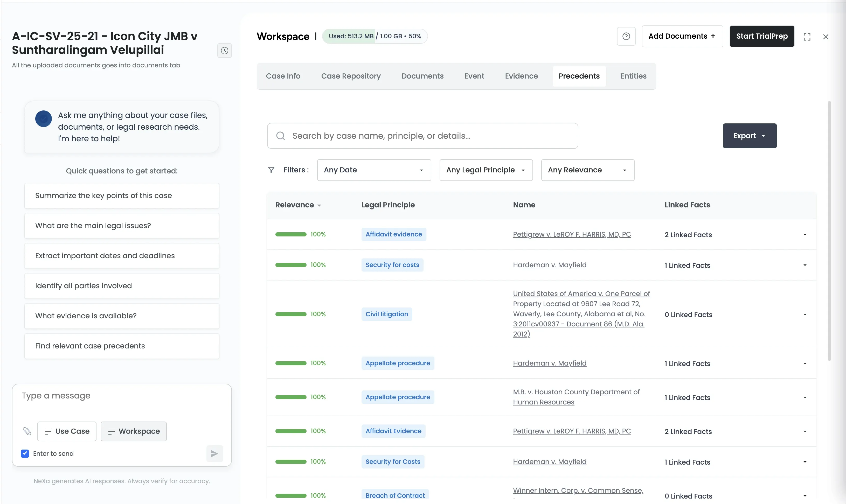
Task: Ask to summarize key points of case
Action: click(122, 196)
